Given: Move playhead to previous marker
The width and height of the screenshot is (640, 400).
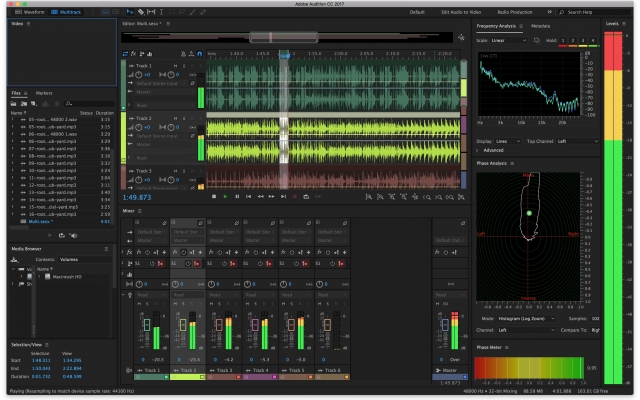Looking at the screenshot, I should coord(249,197).
